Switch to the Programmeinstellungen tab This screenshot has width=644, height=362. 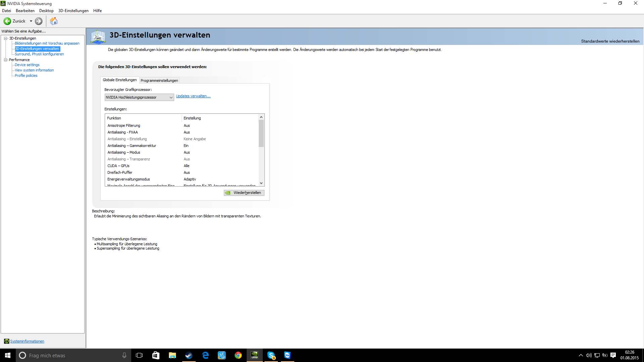159,81
